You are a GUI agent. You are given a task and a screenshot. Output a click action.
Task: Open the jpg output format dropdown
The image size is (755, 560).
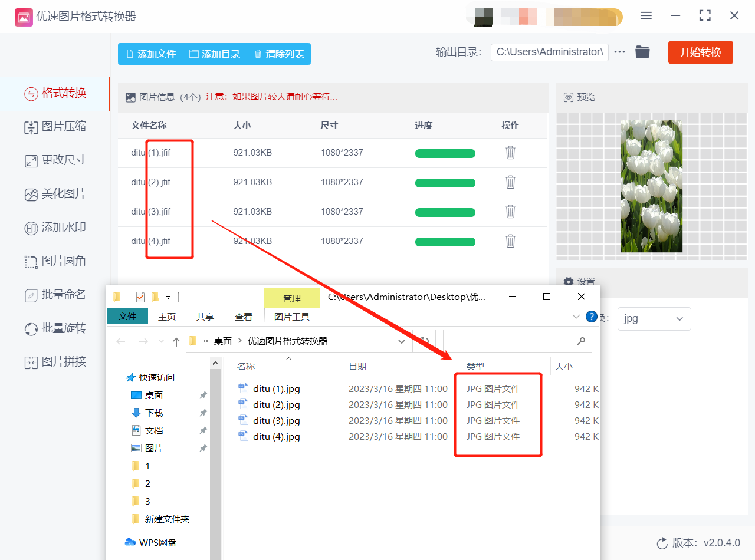tap(654, 318)
